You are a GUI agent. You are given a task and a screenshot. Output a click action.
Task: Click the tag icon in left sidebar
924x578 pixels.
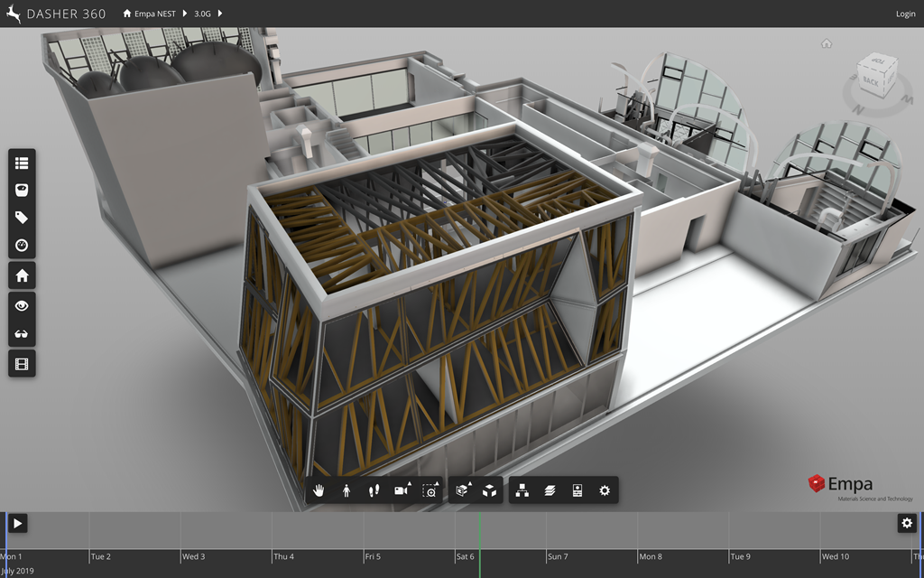pos(22,218)
